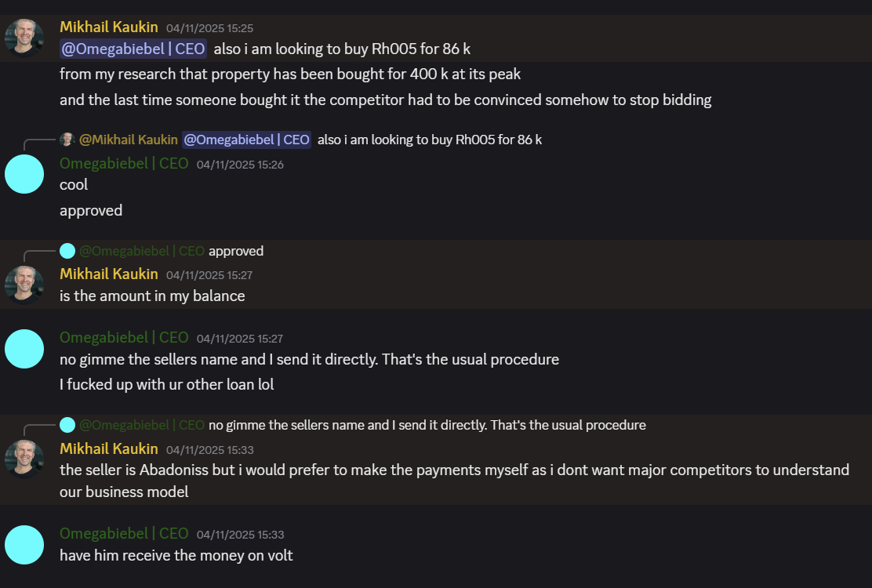Click the tiny Mikhail Kaukin avatar in the reply preview
Image resolution: width=872 pixels, height=588 pixels.
(67, 140)
